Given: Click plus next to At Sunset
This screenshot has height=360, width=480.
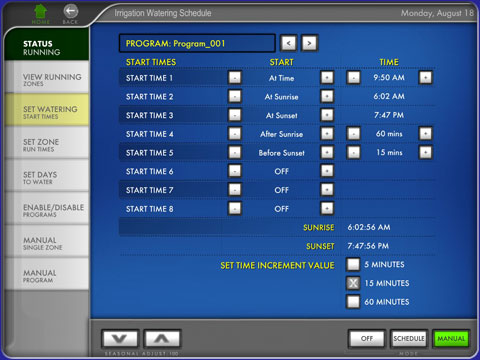Looking at the screenshot, I should [x=327, y=115].
